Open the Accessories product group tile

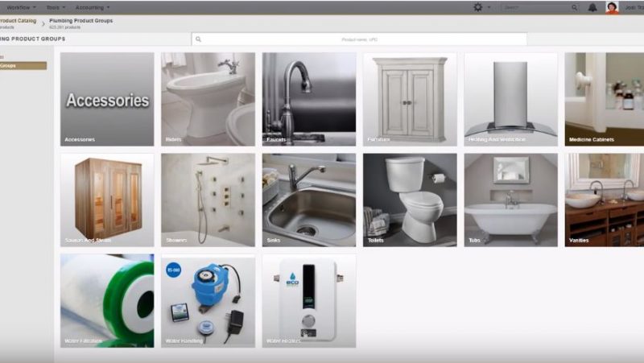[x=107, y=100]
